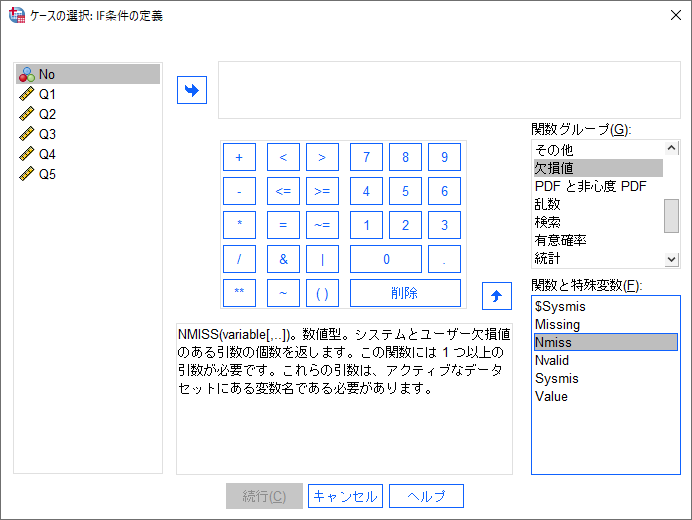Click the plus operator key
The width and height of the screenshot is (692, 520).
pos(239,157)
